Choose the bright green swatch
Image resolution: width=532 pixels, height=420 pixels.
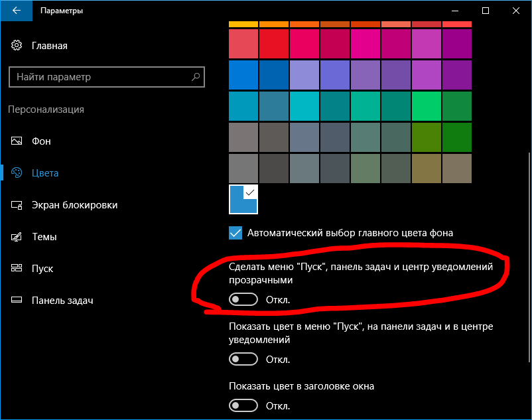click(427, 106)
